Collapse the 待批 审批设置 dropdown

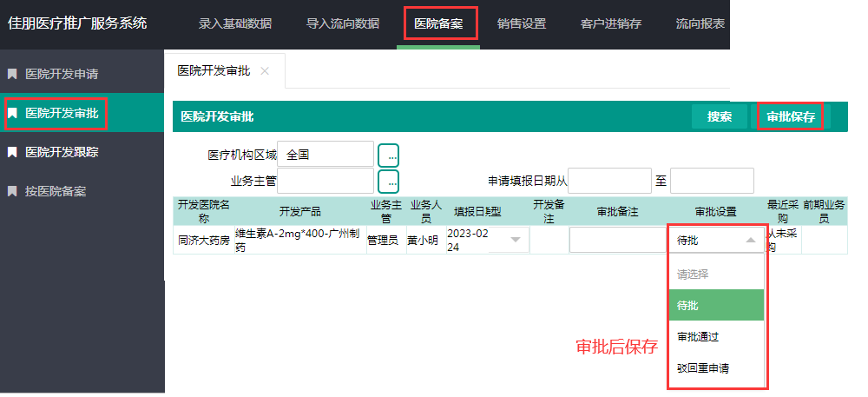(x=750, y=241)
